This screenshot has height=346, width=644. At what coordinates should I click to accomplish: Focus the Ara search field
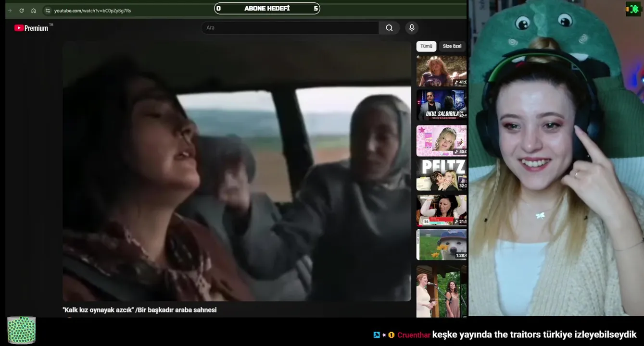tap(290, 28)
